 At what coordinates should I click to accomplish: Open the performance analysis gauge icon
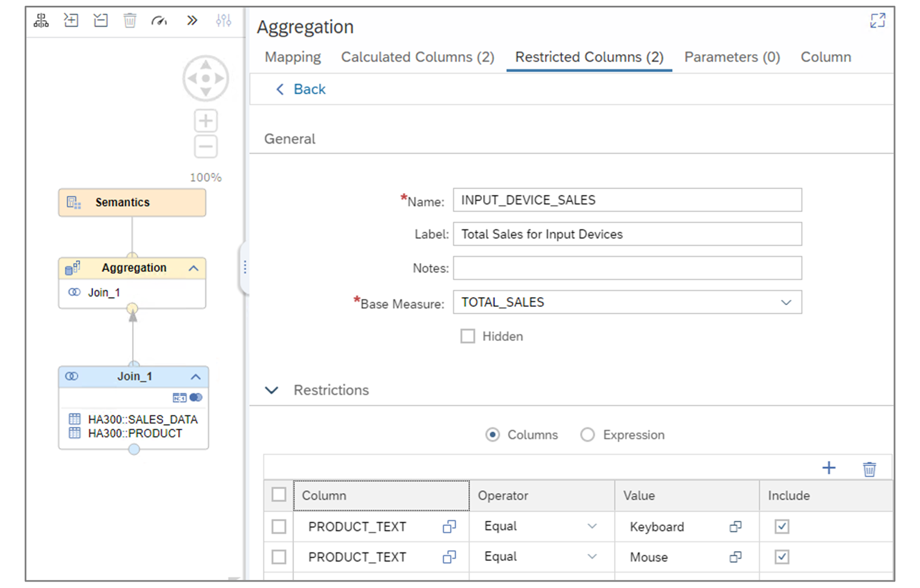(159, 21)
